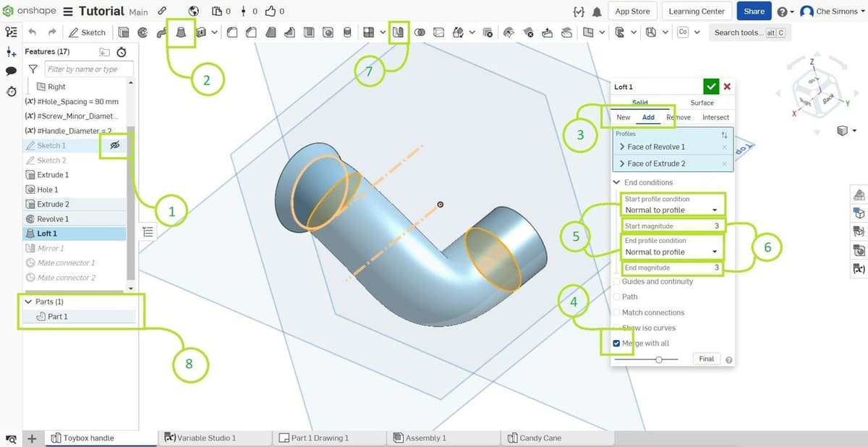Image resolution: width=868 pixels, height=447 pixels.
Task: Open the document menu hamburger icon
Action: 68,12
